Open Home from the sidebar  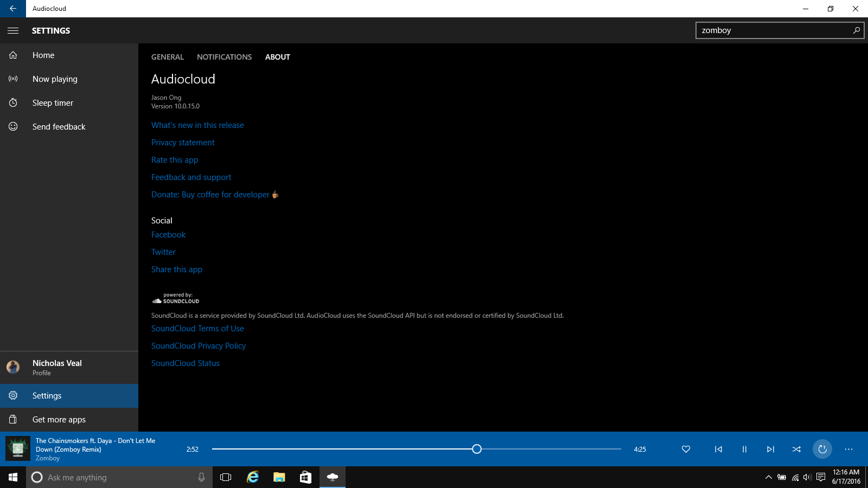point(69,55)
